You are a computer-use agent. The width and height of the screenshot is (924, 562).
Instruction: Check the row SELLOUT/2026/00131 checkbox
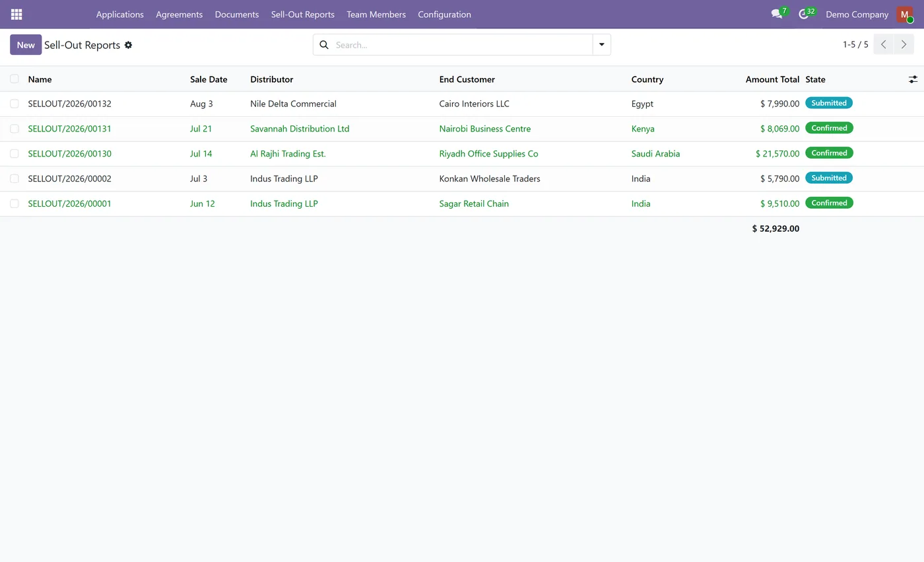(15, 129)
